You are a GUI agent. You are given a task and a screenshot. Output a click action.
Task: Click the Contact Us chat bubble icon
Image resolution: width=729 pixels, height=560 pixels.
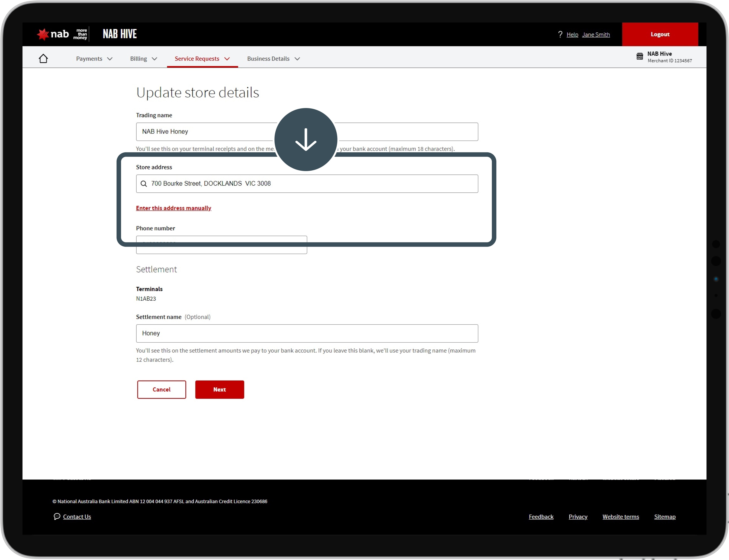[57, 516]
